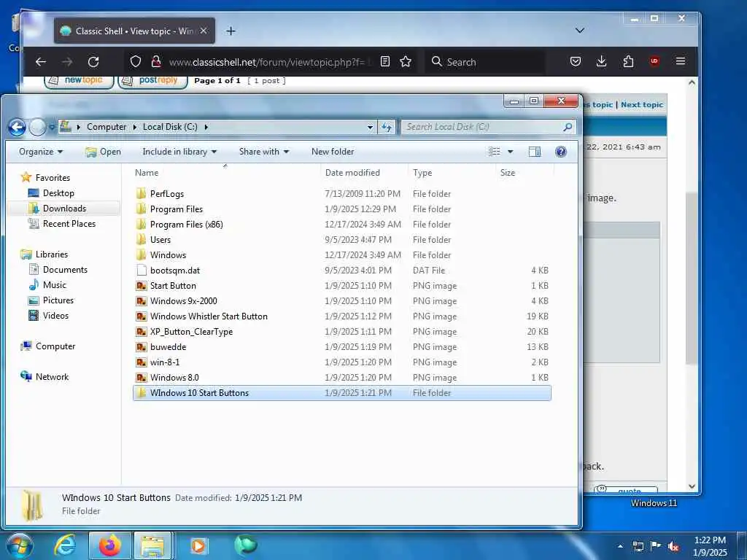Close the Classic Shell tab
747x560 pixels.
204,31
